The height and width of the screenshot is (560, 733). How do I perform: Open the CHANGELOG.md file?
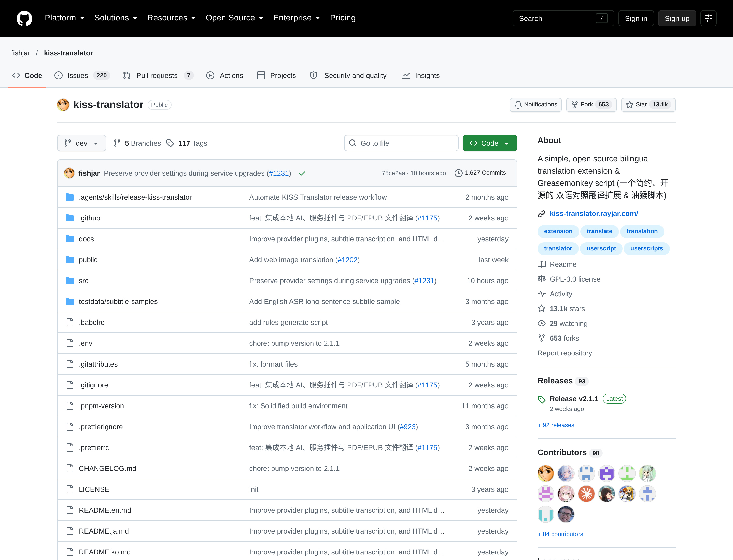(108, 469)
